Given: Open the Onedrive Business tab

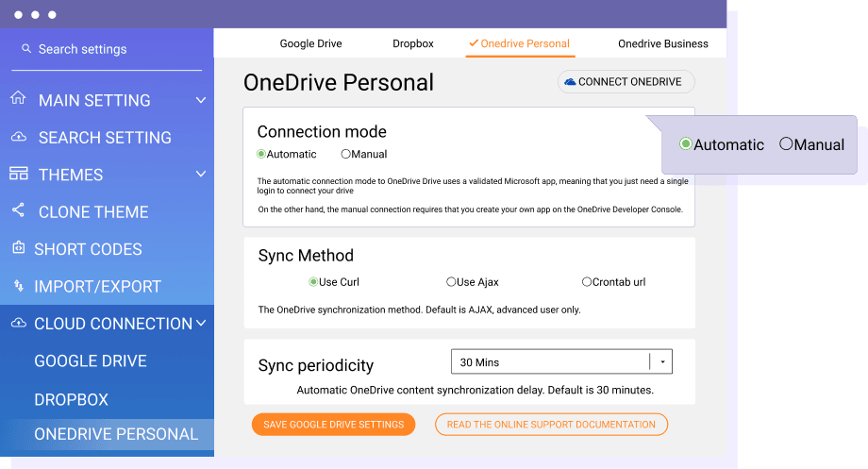Looking at the screenshot, I should click(662, 43).
